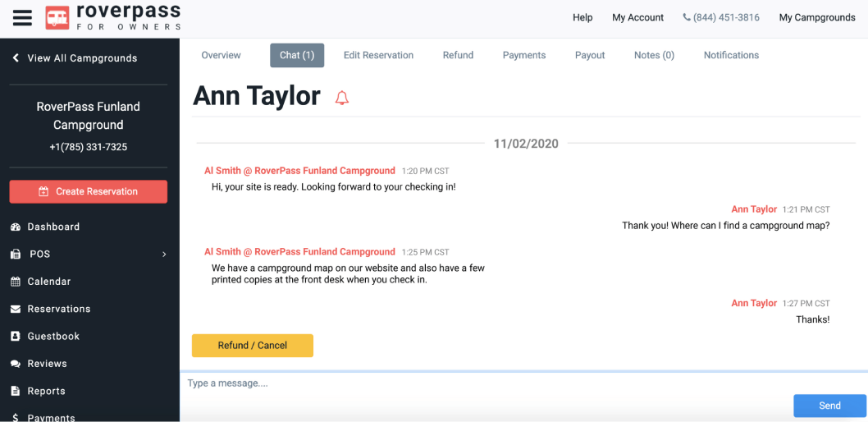Viewport: 868px width, 422px height.
Task: Click the 1:21 PM CST timestamp
Action: (x=806, y=209)
